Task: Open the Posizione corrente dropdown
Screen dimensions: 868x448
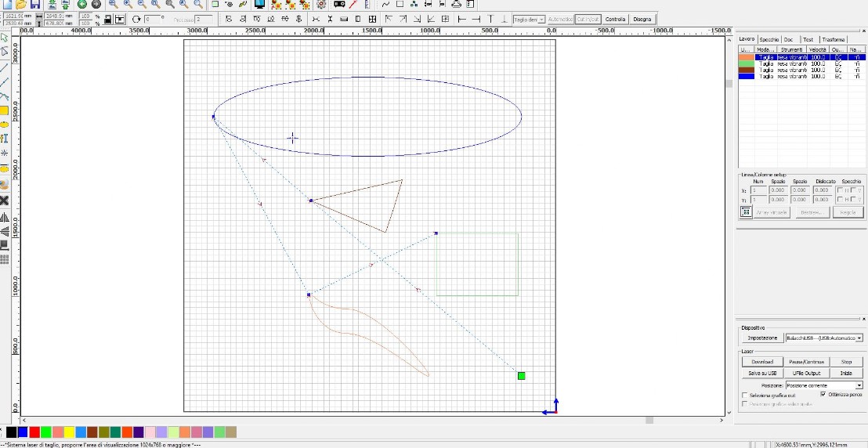Action: coord(859,385)
